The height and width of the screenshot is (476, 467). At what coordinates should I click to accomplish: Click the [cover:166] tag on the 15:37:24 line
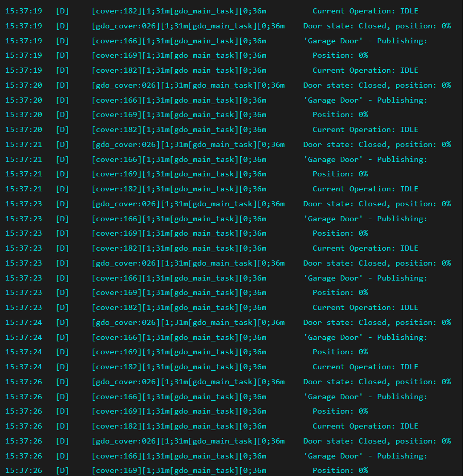pyautogui.click(x=117, y=338)
